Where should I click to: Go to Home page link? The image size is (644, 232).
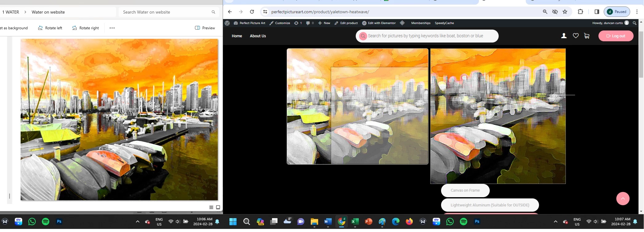pos(237,36)
